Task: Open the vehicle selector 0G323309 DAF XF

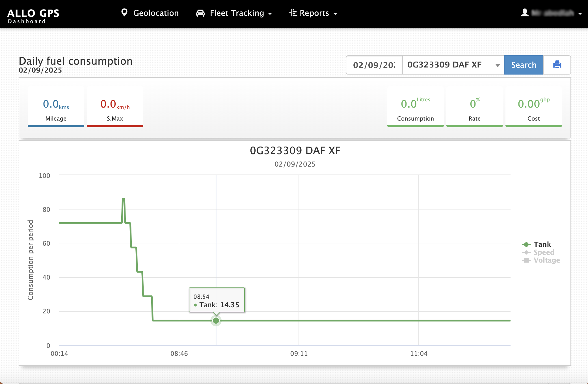Action: [453, 65]
